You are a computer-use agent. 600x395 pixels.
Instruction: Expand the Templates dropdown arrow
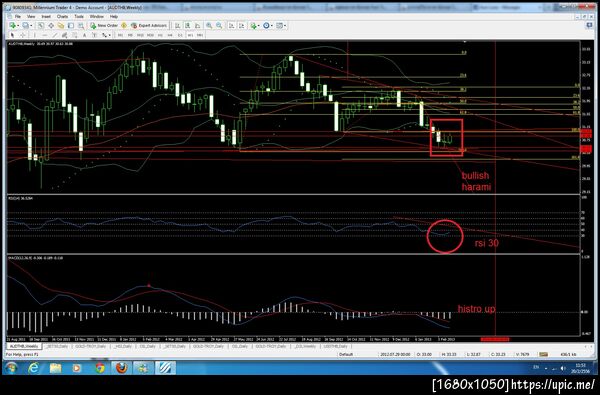pos(285,26)
